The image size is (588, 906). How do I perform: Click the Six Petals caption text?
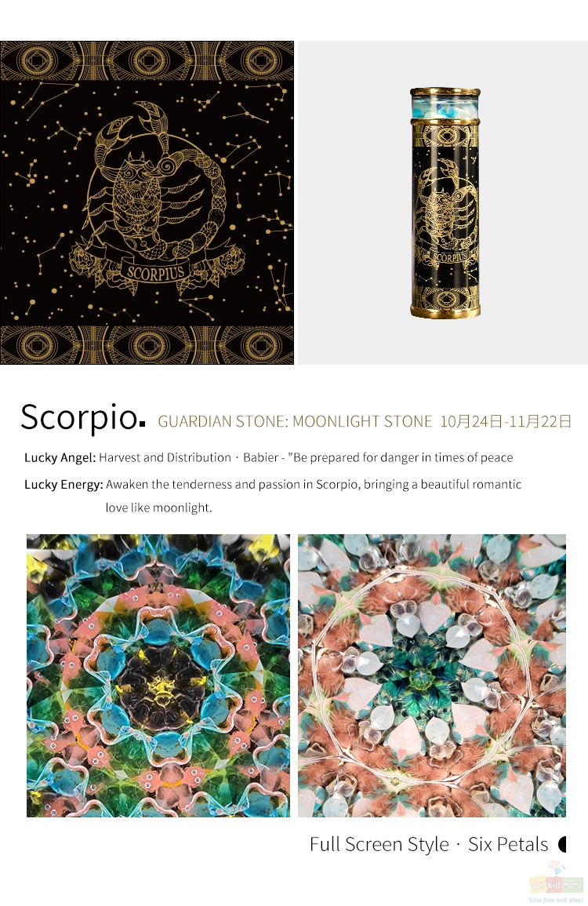click(508, 844)
